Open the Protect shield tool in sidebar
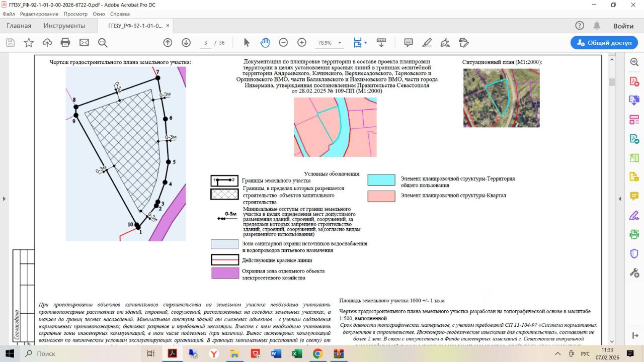Image resolution: width=644 pixels, height=362 pixels. coord(634,253)
